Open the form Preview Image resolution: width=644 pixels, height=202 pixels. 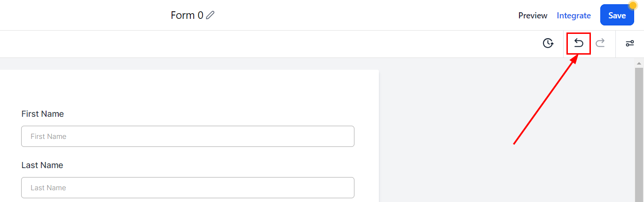click(533, 16)
